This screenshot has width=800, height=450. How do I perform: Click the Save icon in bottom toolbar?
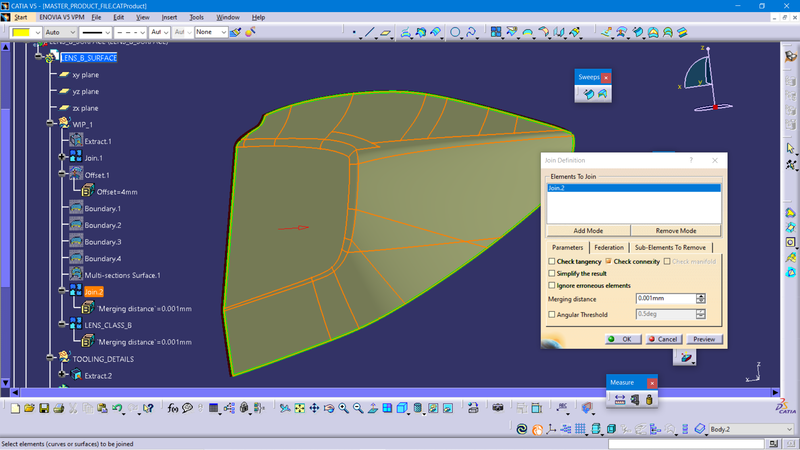(45, 408)
